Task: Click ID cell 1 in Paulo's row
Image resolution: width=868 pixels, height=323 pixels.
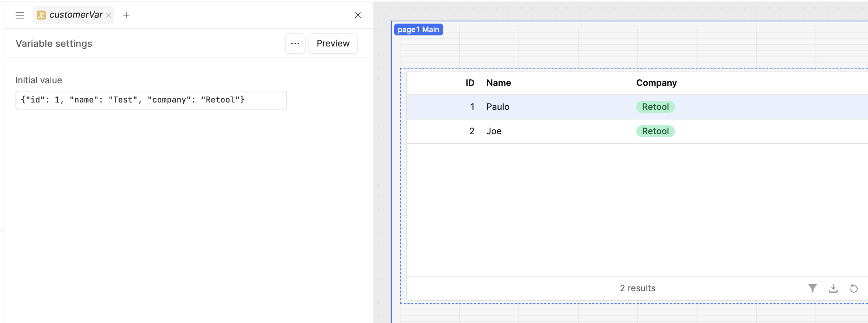Action: pyautogui.click(x=472, y=107)
